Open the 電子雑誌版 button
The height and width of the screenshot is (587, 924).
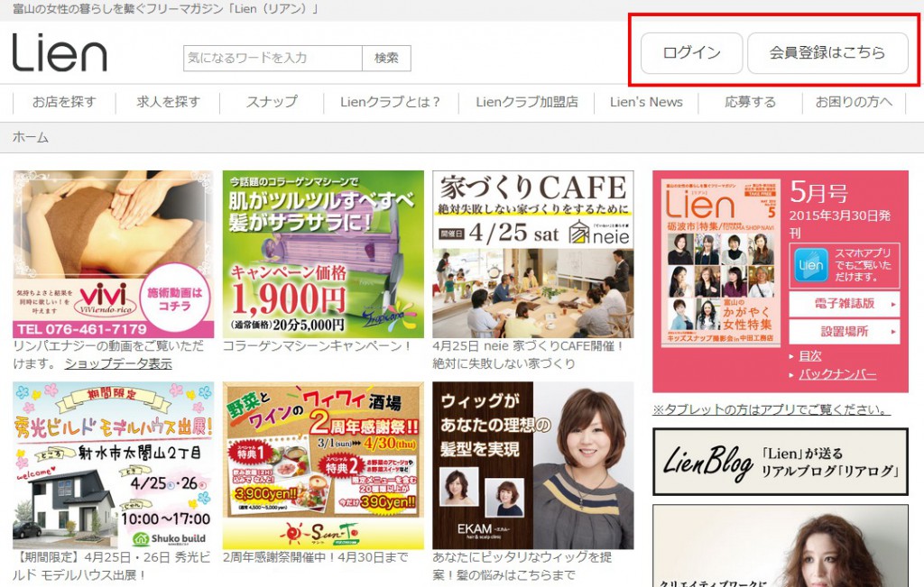pyautogui.click(x=845, y=304)
